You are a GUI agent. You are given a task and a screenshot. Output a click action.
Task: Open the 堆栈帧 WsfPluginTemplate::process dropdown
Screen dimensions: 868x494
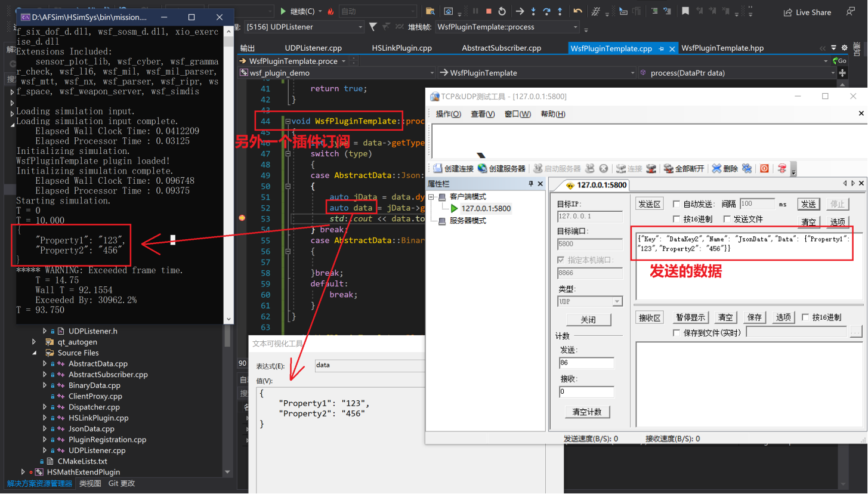coord(575,27)
